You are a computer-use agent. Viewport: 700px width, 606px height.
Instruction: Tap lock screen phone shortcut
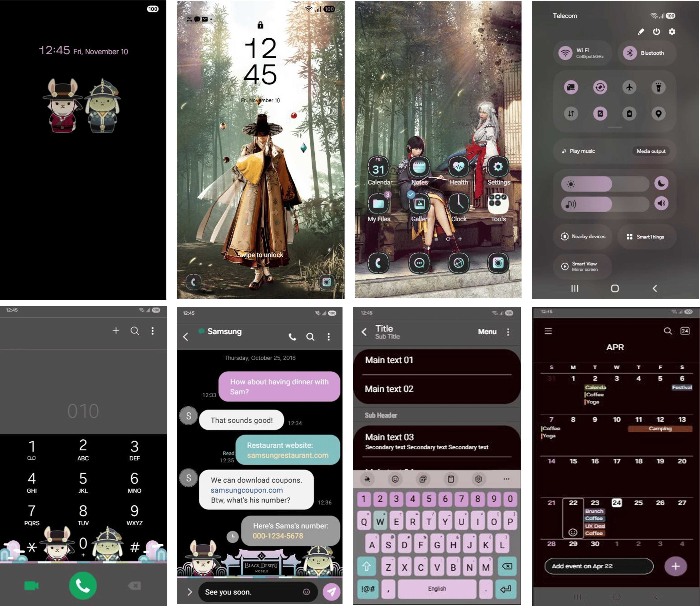(193, 282)
